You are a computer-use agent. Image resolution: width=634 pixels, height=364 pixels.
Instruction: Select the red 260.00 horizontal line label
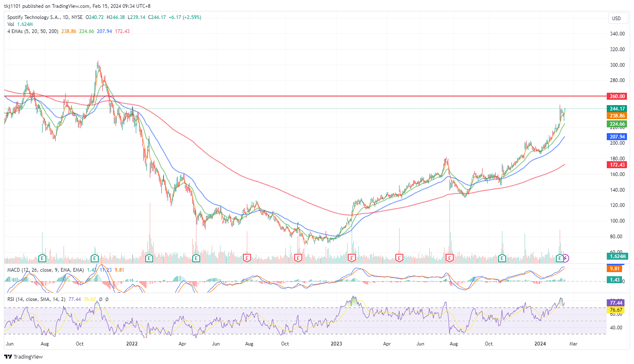click(x=617, y=96)
